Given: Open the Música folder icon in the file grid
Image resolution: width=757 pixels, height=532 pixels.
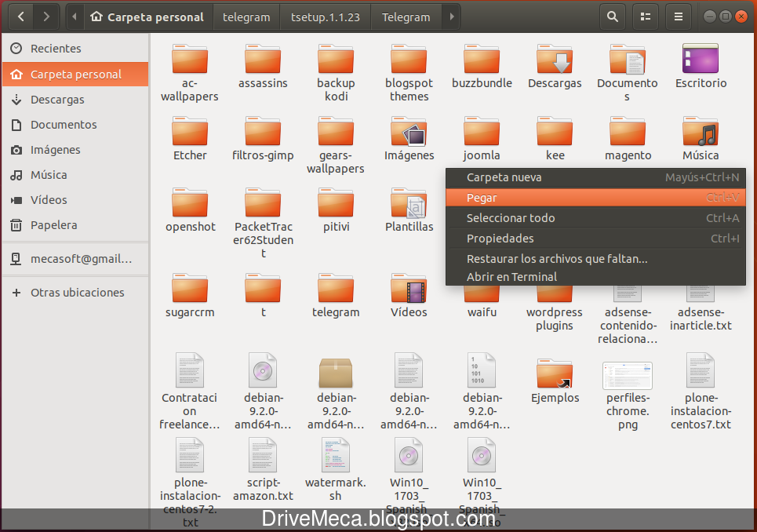Looking at the screenshot, I should (x=701, y=132).
